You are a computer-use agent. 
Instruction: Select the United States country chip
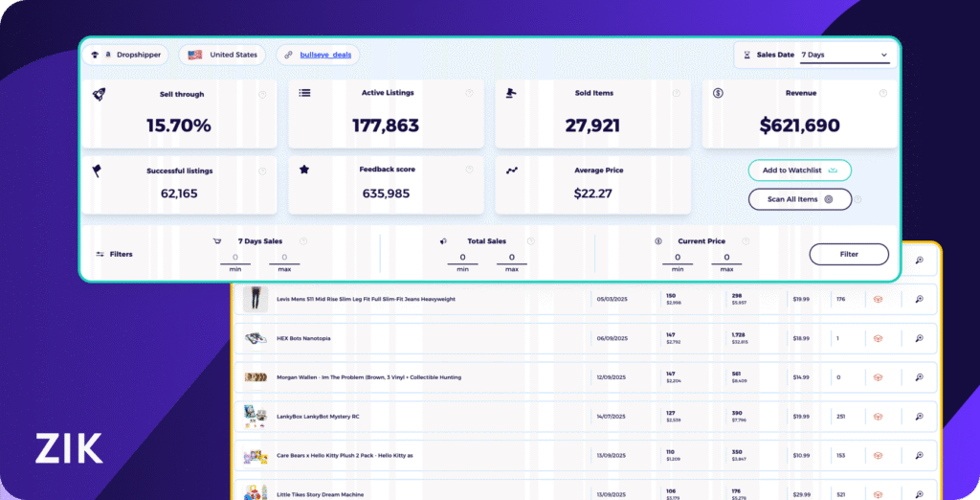pyautogui.click(x=224, y=56)
